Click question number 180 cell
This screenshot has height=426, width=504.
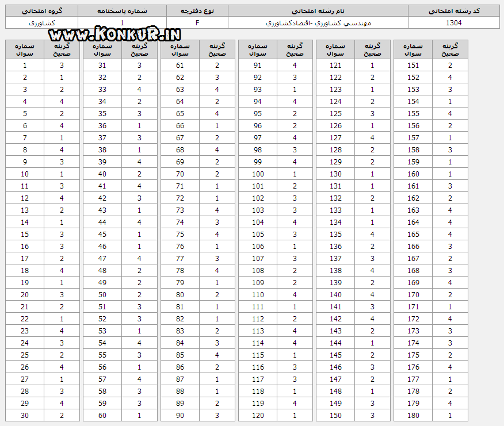(x=413, y=416)
